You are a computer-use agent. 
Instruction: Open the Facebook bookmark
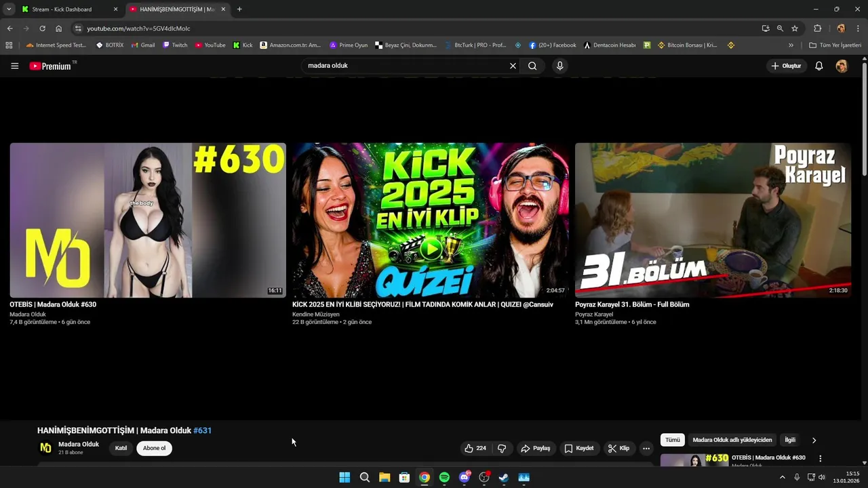point(553,45)
